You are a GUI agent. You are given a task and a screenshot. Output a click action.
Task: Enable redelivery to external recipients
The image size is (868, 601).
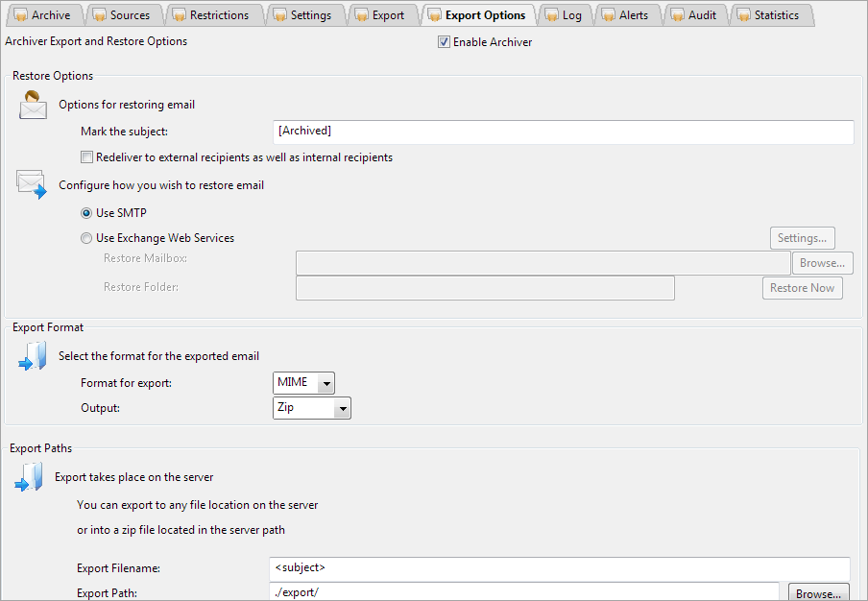86,156
